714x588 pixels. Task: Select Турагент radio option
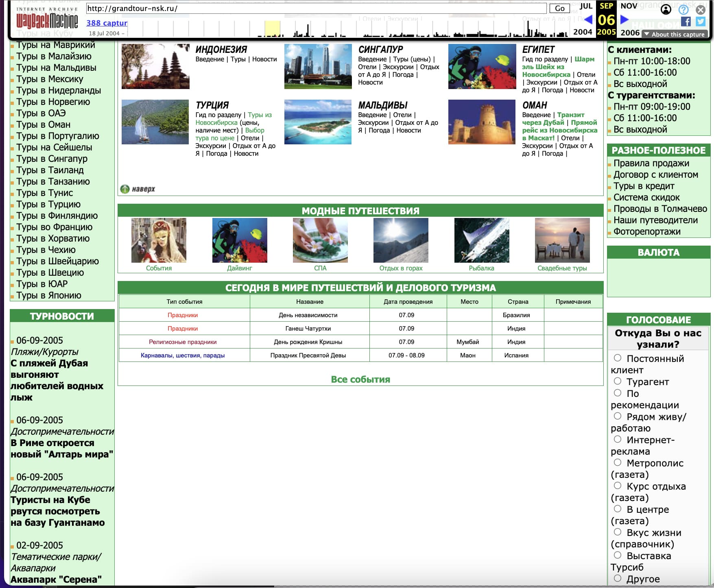click(618, 381)
